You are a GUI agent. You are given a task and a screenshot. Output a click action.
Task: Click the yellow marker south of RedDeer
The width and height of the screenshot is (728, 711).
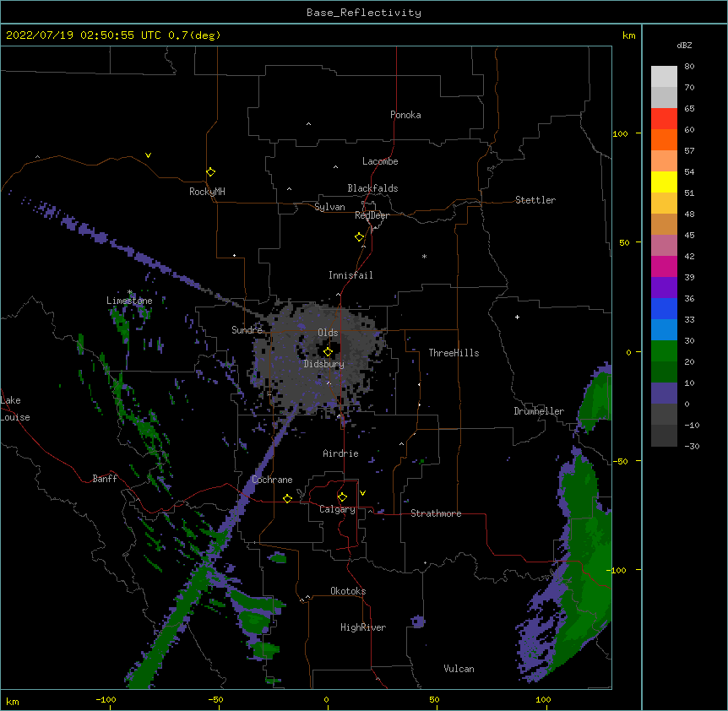360,237
